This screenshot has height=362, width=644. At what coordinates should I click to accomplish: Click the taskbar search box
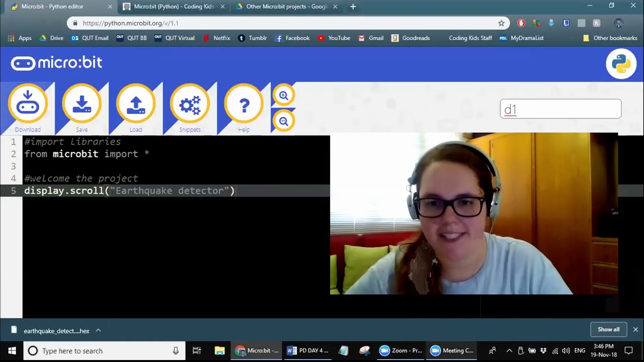(x=104, y=350)
